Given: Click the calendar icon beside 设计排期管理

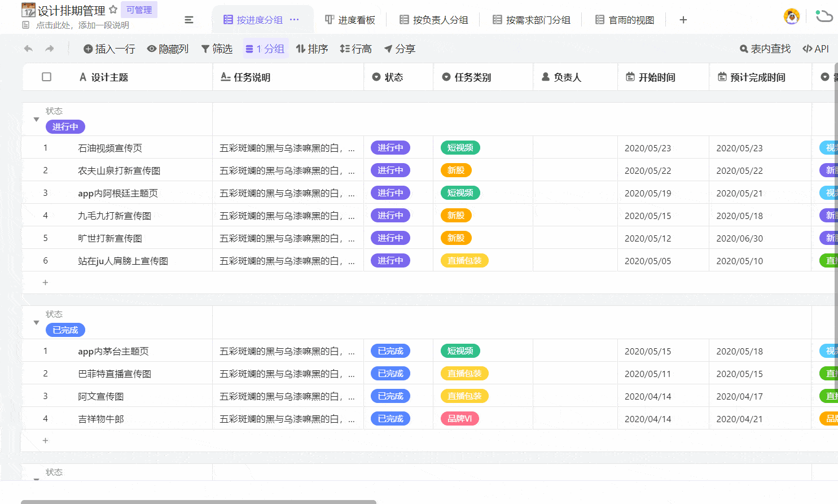Looking at the screenshot, I should point(28,10).
